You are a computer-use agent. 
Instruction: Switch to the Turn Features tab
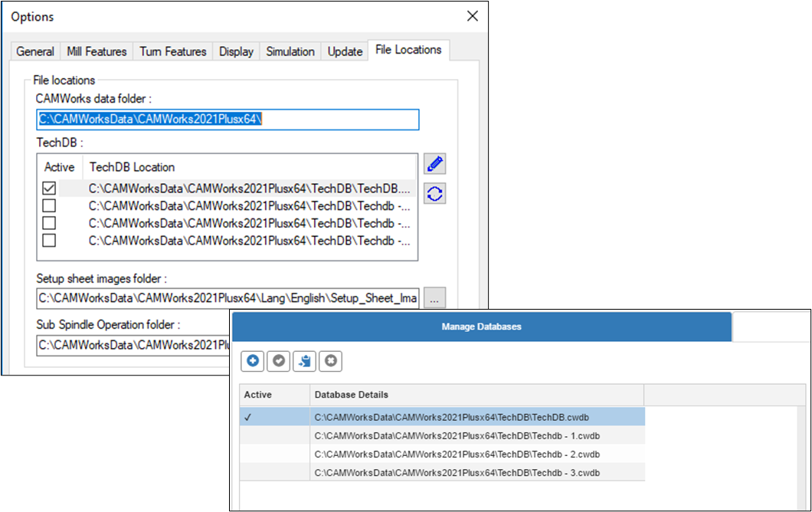pos(173,51)
